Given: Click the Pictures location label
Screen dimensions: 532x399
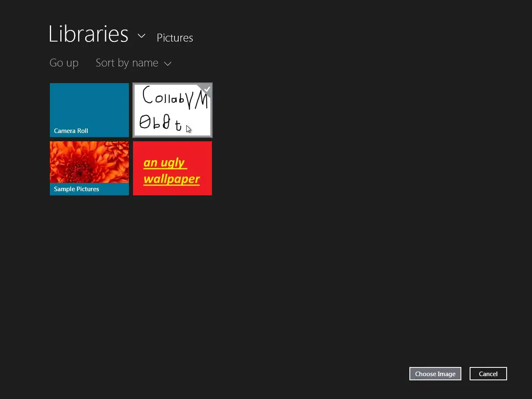Looking at the screenshot, I should pyautogui.click(x=175, y=38).
